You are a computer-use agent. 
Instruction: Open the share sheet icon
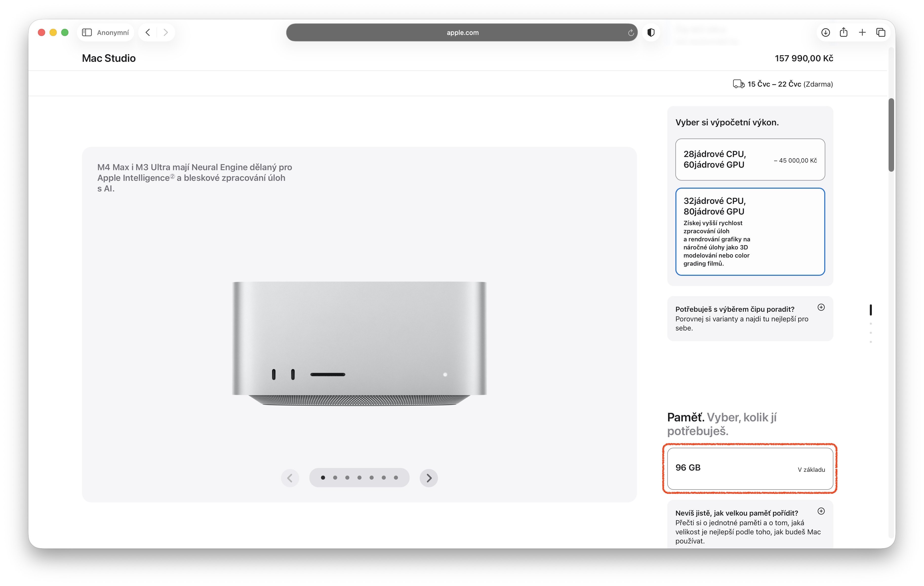click(843, 32)
